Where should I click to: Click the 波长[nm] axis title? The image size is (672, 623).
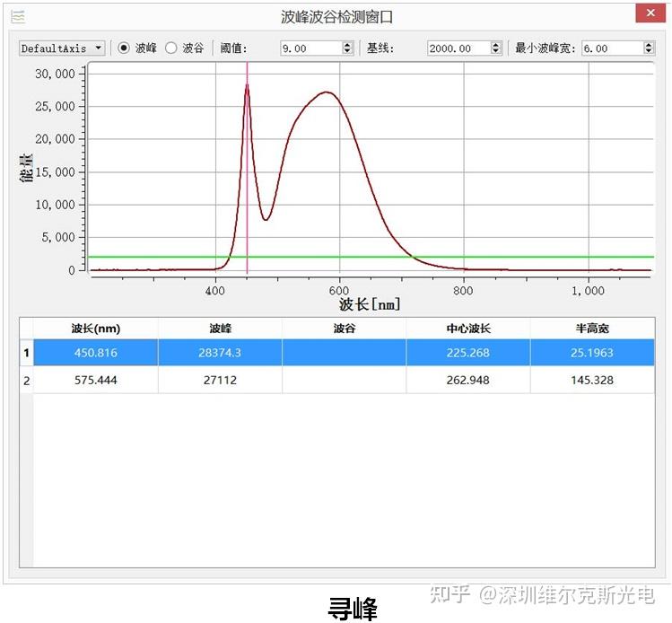pyautogui.click(x=370, y=304)
